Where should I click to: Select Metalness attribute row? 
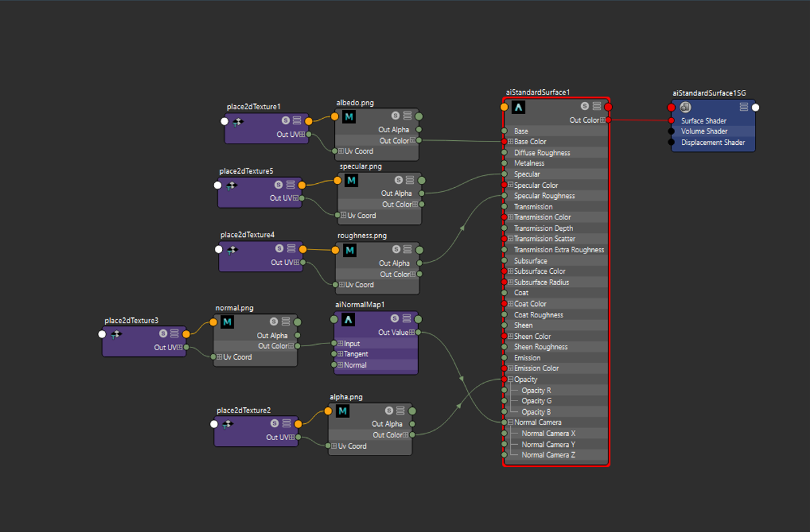click(556, 163)
